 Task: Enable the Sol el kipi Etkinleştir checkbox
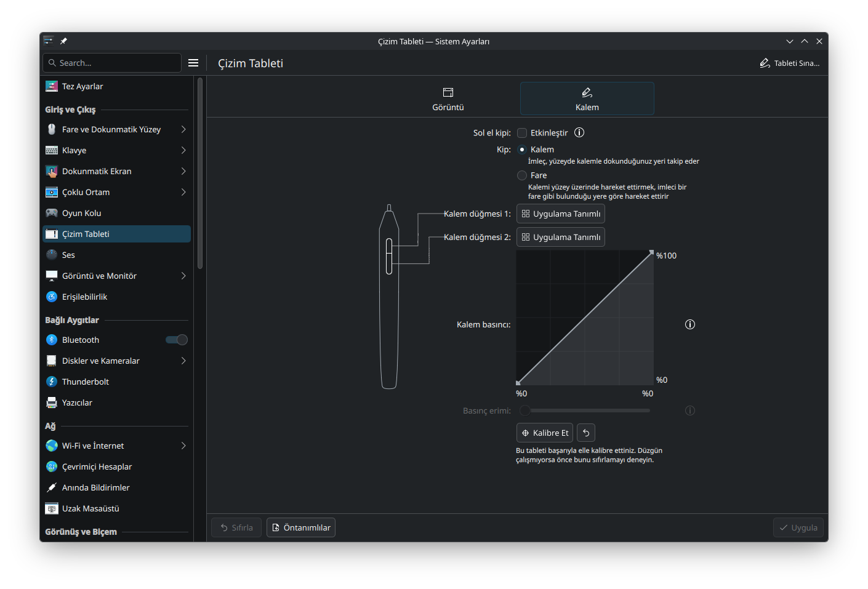(x=522, y=133)
